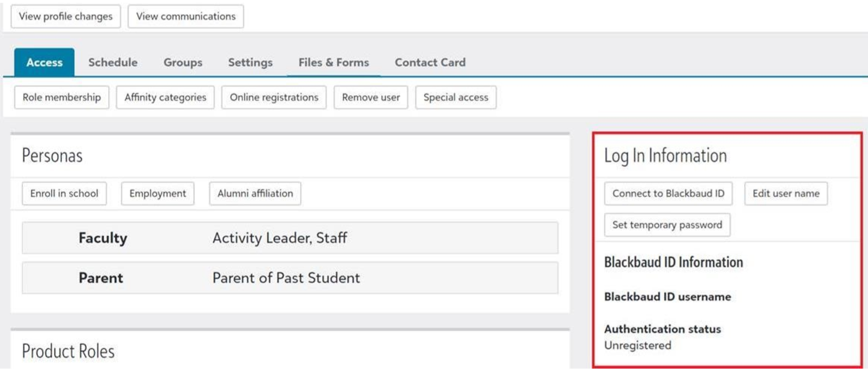Viewport: 868px width, 375px height.
Task: Click Connect to Blackbaud ID
Action: click(x=668, y=193)
